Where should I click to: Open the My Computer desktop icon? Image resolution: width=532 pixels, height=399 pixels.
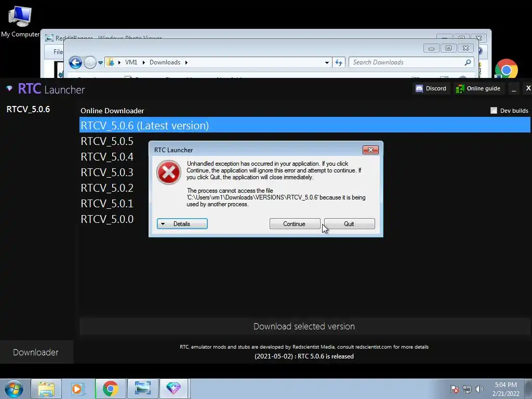[x=20, y=21]
